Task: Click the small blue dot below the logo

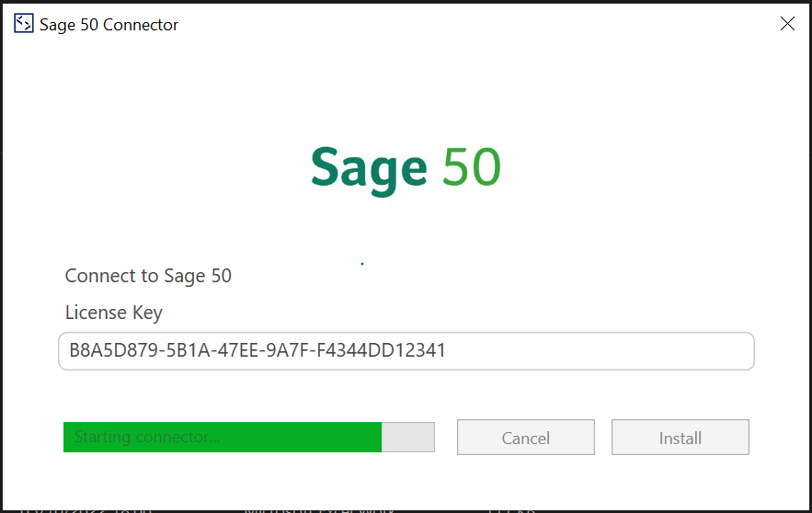Action: pyautogui.click(x=362, y=264)
